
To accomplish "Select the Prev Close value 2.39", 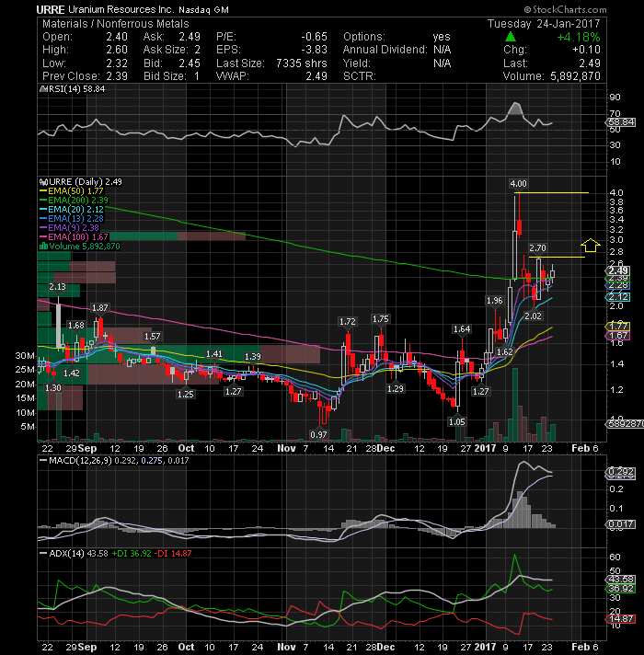I will [117, 76].
